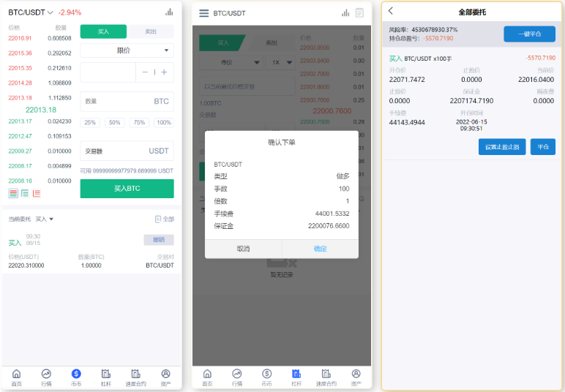
Task: Click the 全部 all-orders icon link
Action: coord(164,219)
